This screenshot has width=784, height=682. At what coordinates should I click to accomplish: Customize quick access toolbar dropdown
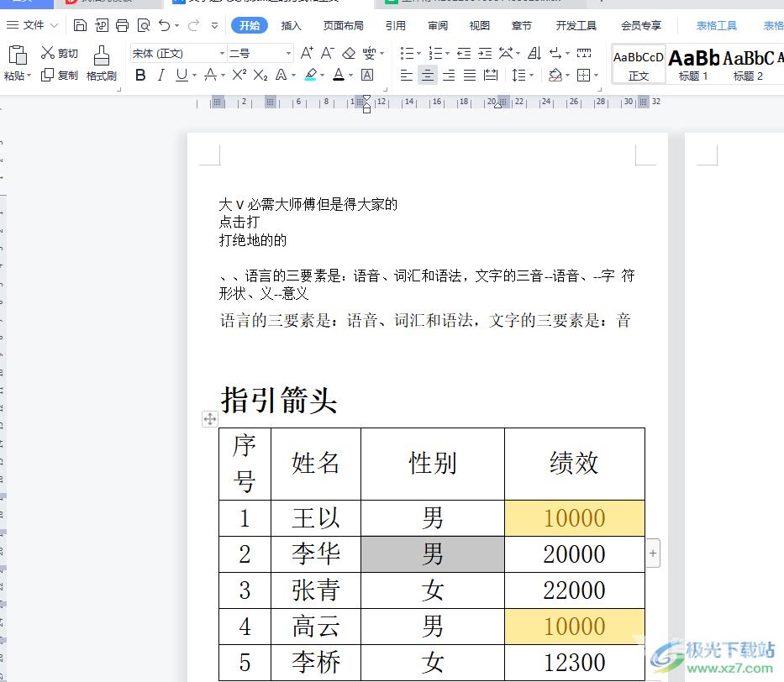pyautogui.click(x=214, y=25)
